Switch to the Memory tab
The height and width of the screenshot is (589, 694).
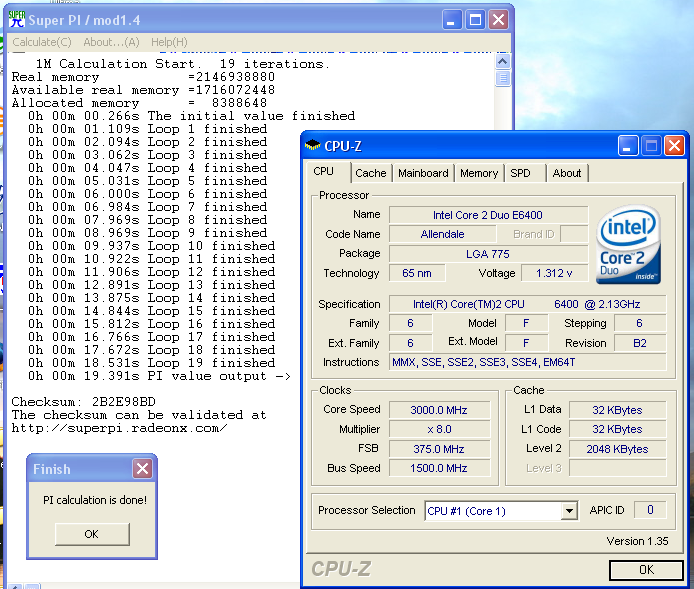(x=479, y=173)
